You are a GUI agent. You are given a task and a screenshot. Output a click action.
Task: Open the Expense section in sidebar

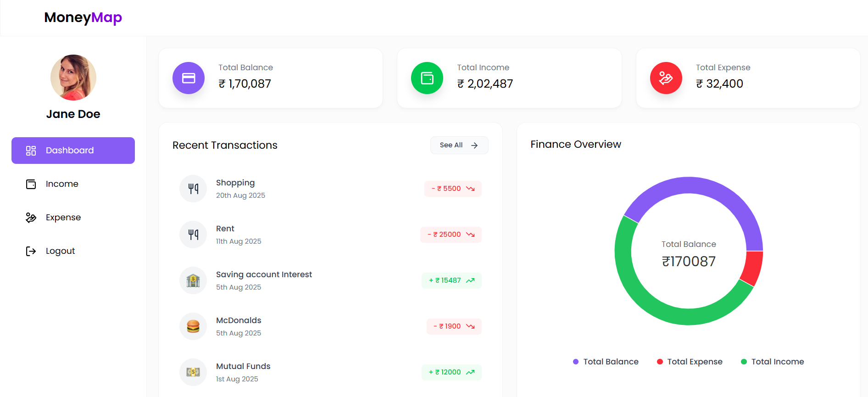point(63,218)
